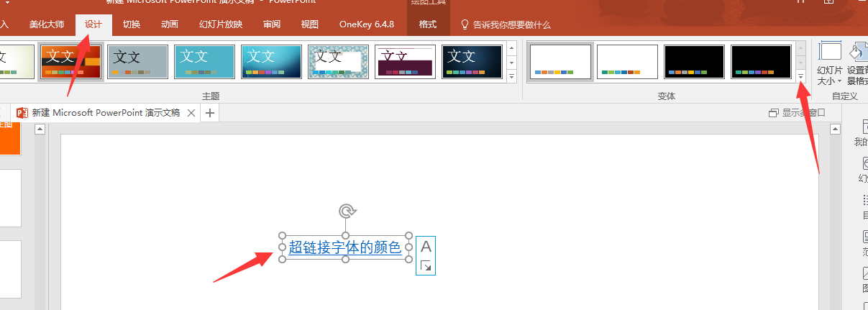868x310 pixels.
Task: Click the text box bottom-right corner handle
Action: (409, 260)
